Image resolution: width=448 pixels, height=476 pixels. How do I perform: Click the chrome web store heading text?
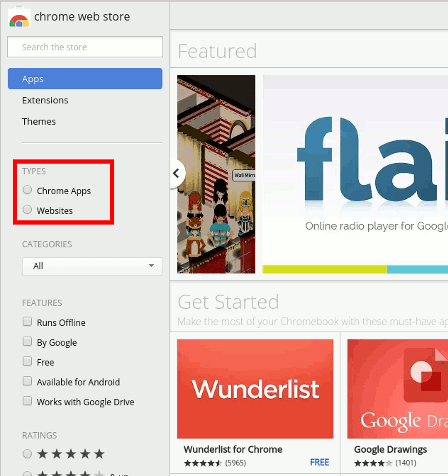pos(82,17)
